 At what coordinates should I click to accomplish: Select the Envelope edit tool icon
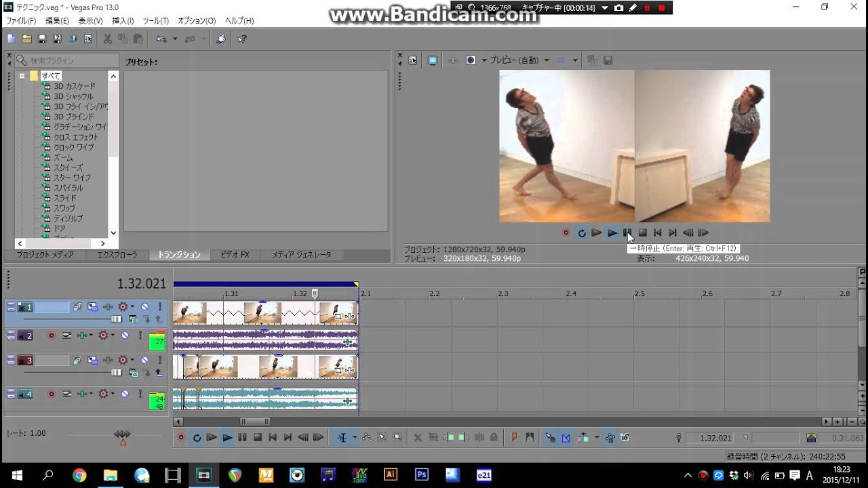pos(367,438)
